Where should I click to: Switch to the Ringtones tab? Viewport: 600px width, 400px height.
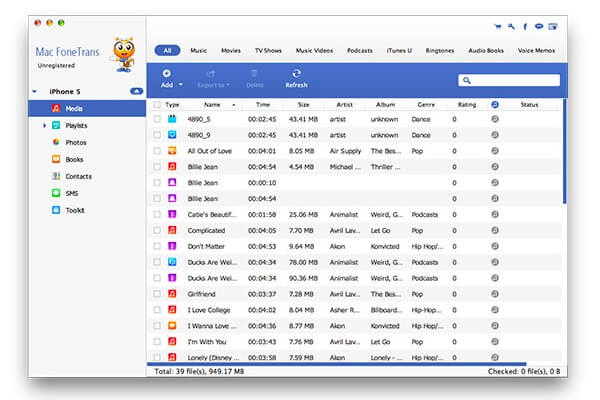(439, 49)
